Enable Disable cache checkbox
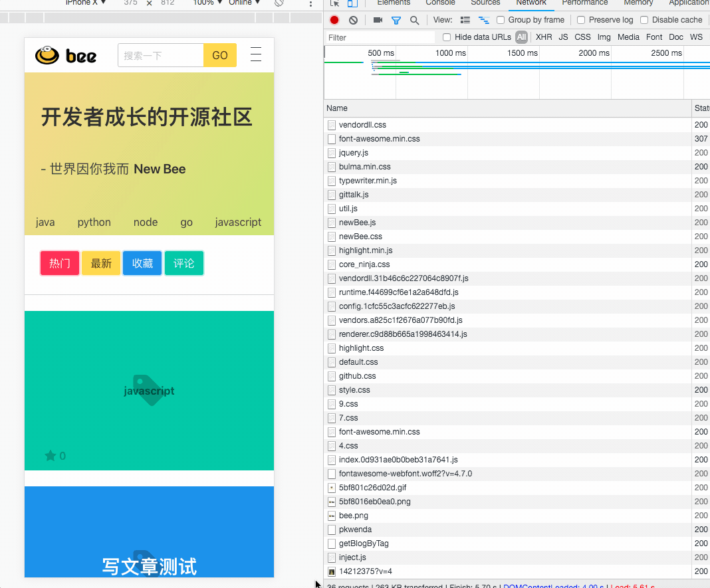This screenshot has width=710, height=588. tap(644, 20)
